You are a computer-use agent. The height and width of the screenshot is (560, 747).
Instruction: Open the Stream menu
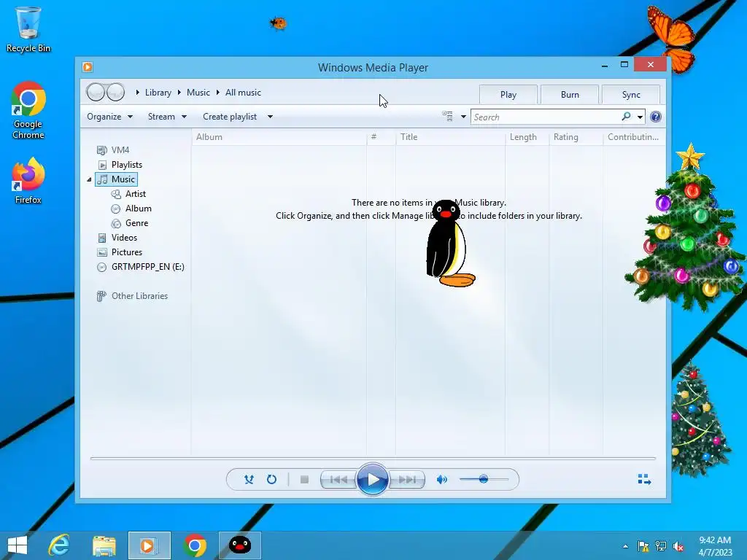pyautogui.click(x=167, y=117)
